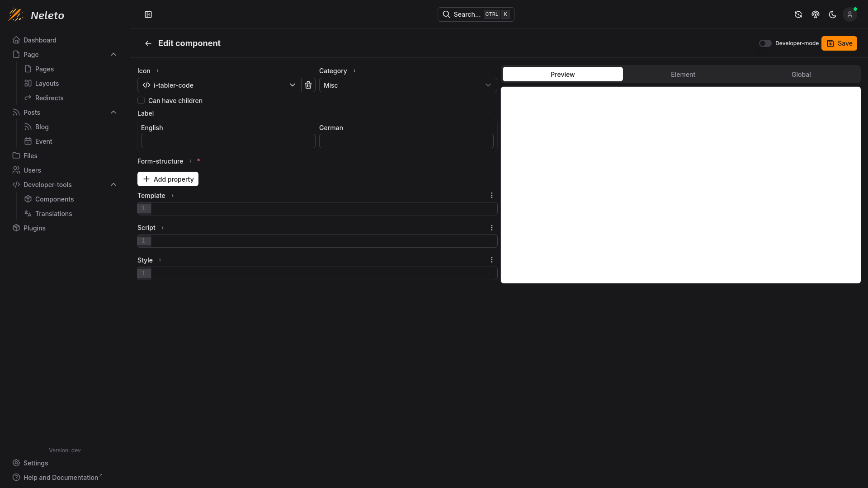Enable the Developer-mode switch
The height and width of the screenshot is (488, 868).
coord(765,43)
